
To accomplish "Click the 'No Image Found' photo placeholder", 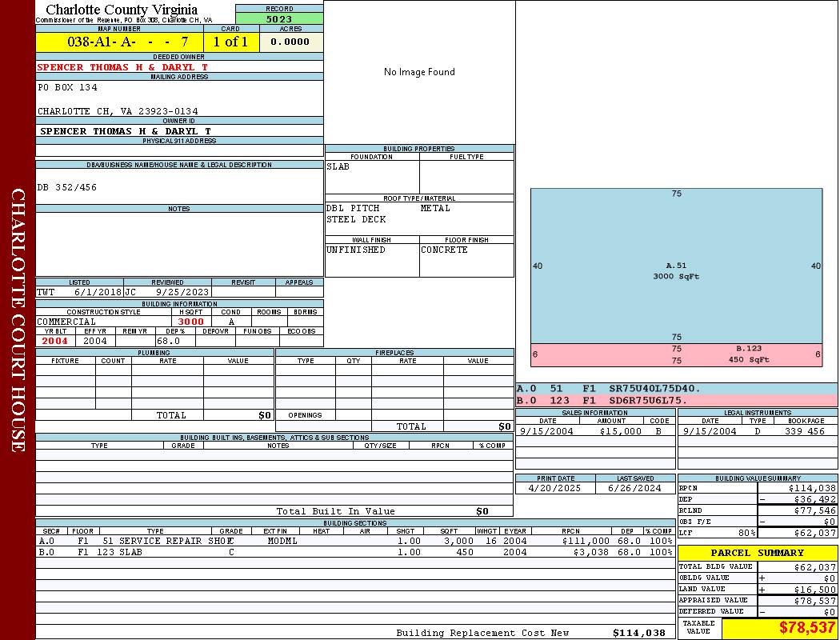I will tap(419, 72).
